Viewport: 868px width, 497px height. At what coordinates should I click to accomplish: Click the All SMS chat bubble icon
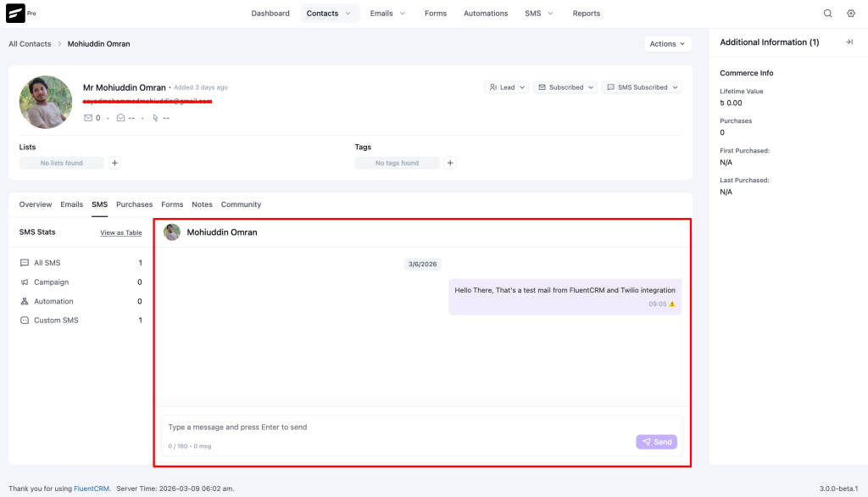tap(25, 263)
